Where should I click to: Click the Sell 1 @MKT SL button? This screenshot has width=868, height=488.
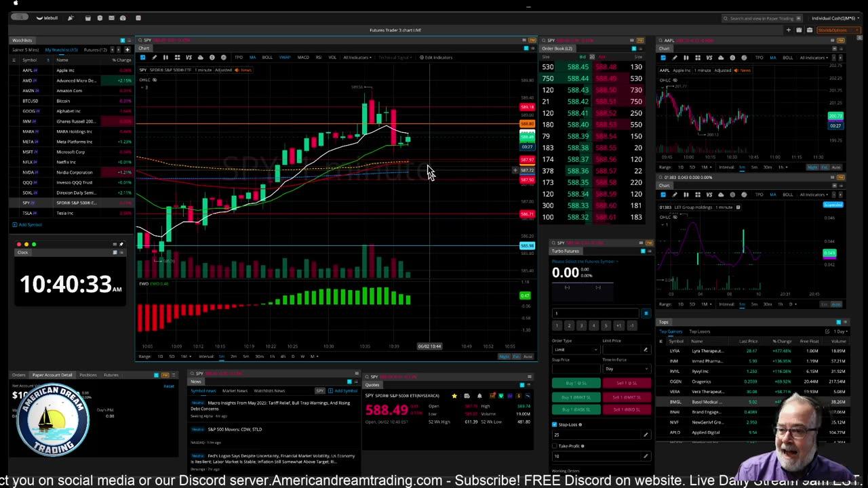pos(627,397)
